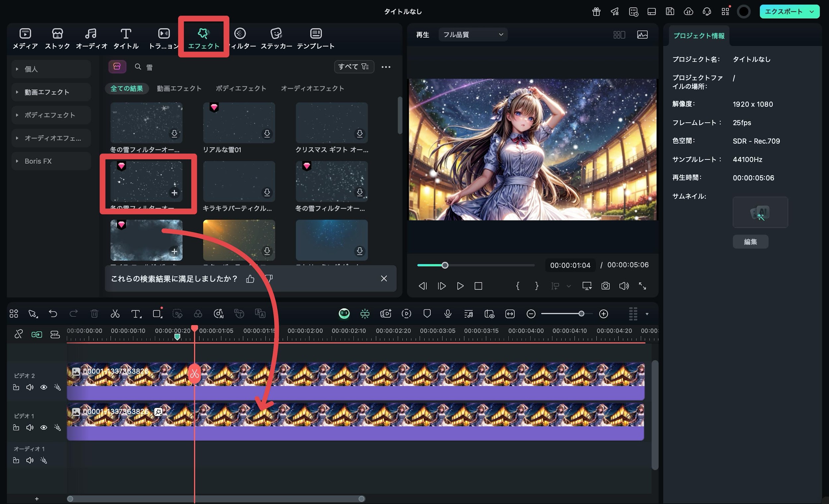The width and height of the screenshot is (829, 504).
Task: Take a snapshot with the camera icon
Action: tap(605, 286)
